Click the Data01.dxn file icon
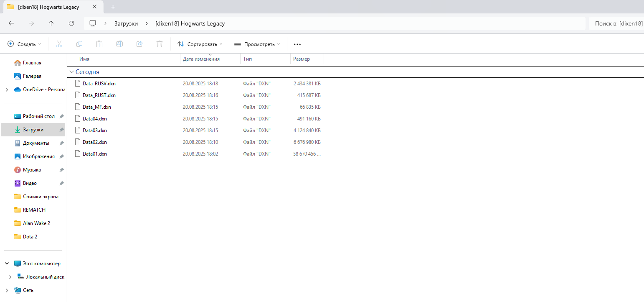The width and height of the screenshot is (644, 302). pyautogui.click(x=77, y=154)
